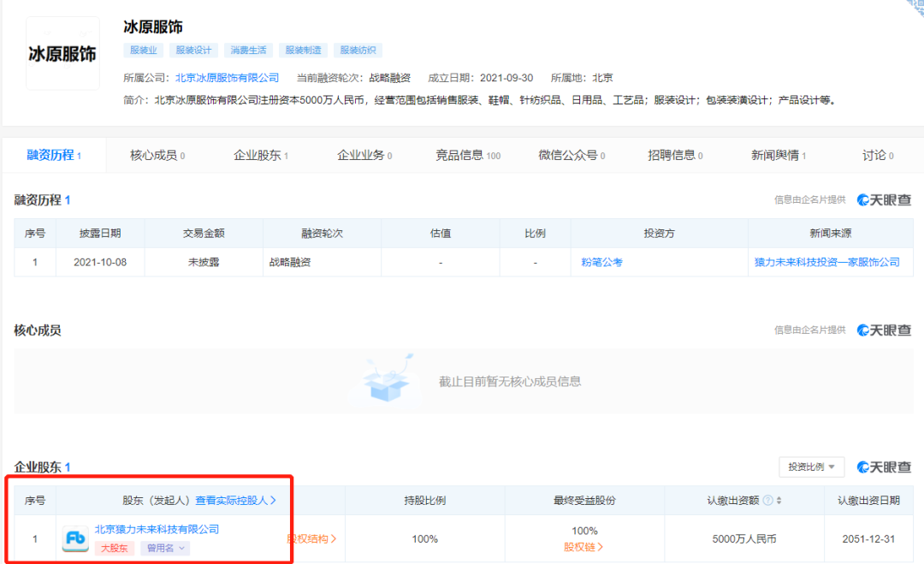Click the 未披露 transaction amount cell
This screenshot has height=564, width=924.
point(204,262)
